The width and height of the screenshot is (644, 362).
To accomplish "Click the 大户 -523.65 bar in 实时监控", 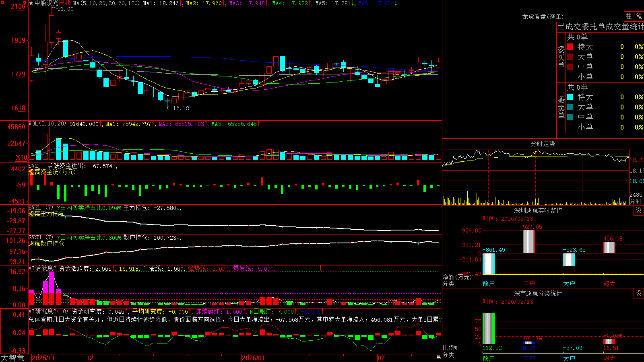I will (569, 259).
